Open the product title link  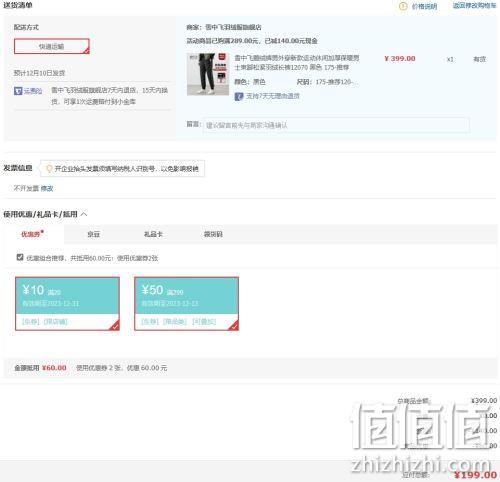(297, 63)
